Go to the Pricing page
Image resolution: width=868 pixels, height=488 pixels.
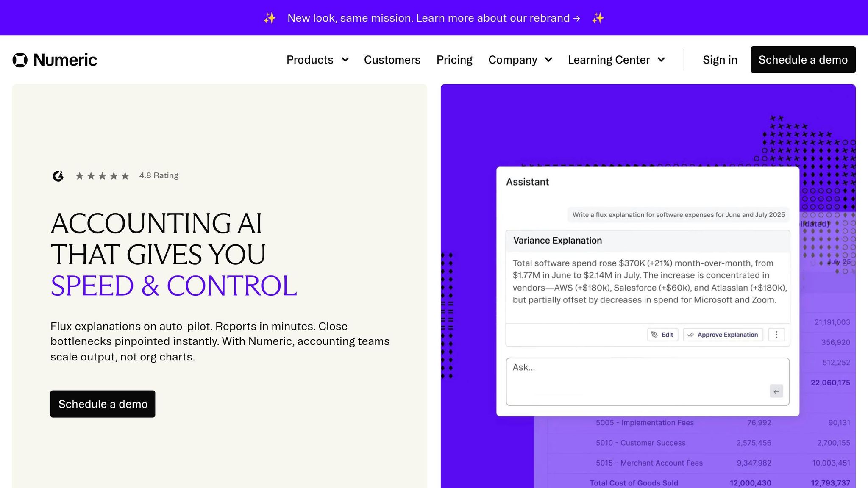click(x=454, y=60)
